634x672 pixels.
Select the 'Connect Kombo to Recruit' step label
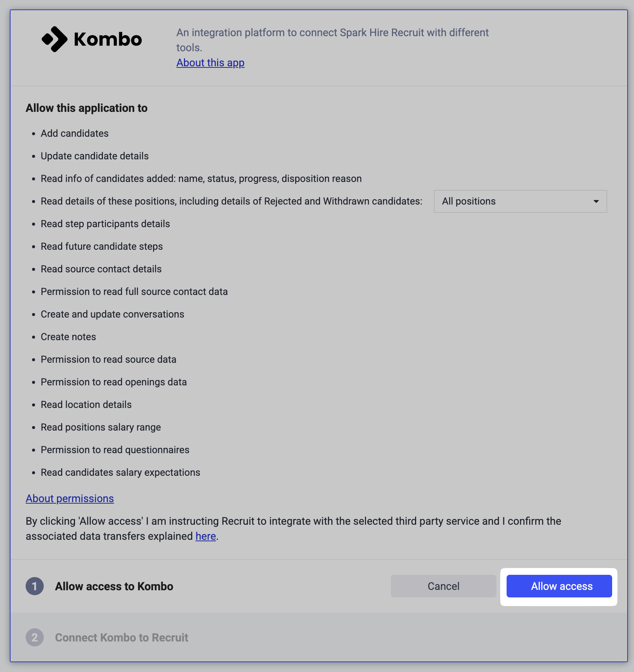coord(121,637)
